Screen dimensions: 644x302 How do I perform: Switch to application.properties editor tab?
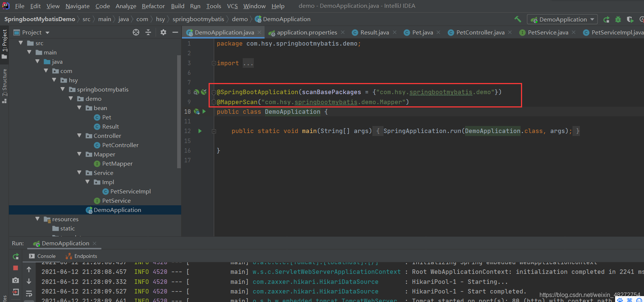307,33
